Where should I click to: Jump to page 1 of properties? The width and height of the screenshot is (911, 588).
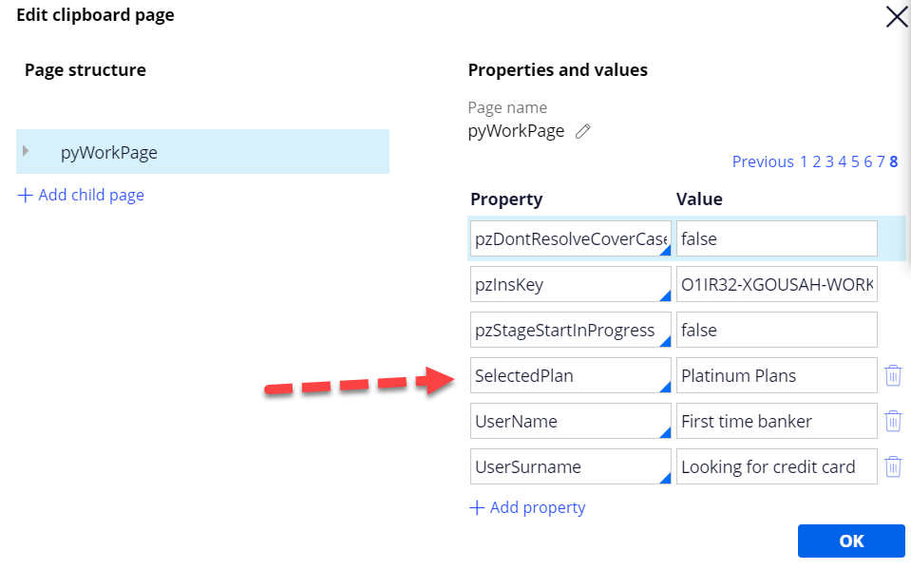pyautogui.click(x=804, y=161)
